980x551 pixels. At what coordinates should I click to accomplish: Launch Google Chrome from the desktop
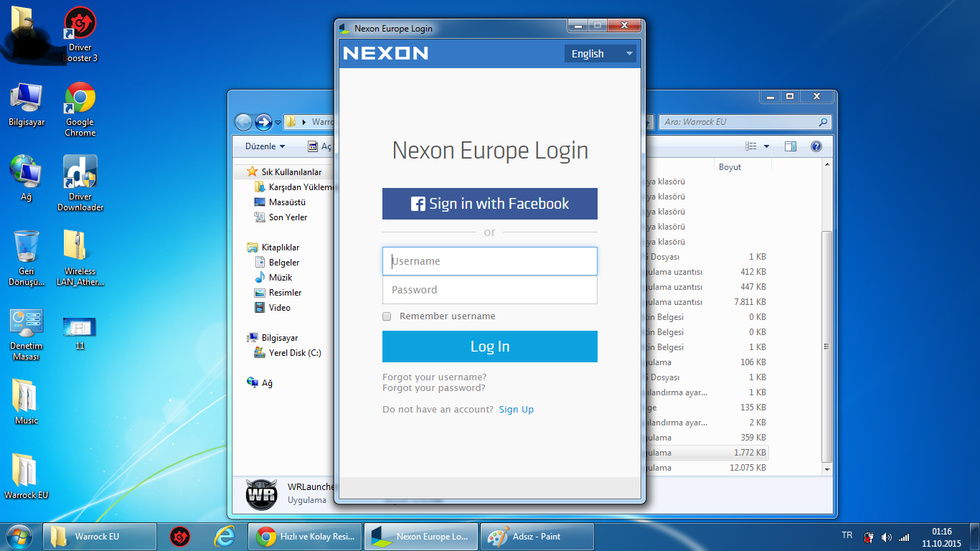(x=80, y=109)
